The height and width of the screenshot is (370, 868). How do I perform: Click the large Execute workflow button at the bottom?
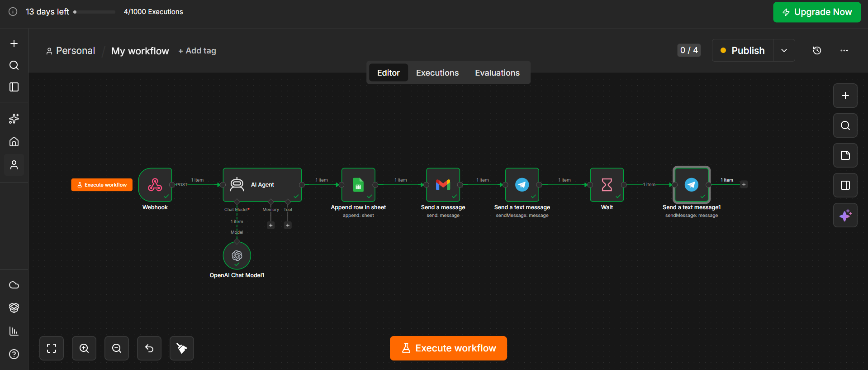tap(448, 348)
